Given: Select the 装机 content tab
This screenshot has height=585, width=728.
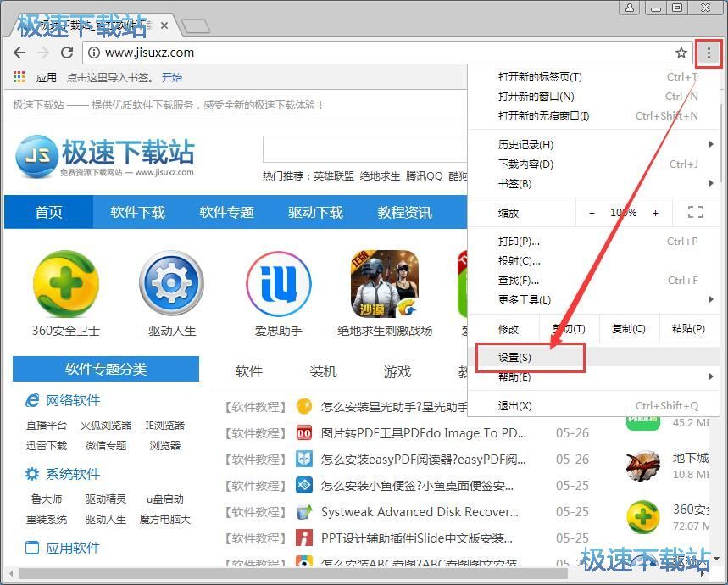Looking at the screenshot, I should click(x=323, y=371).
